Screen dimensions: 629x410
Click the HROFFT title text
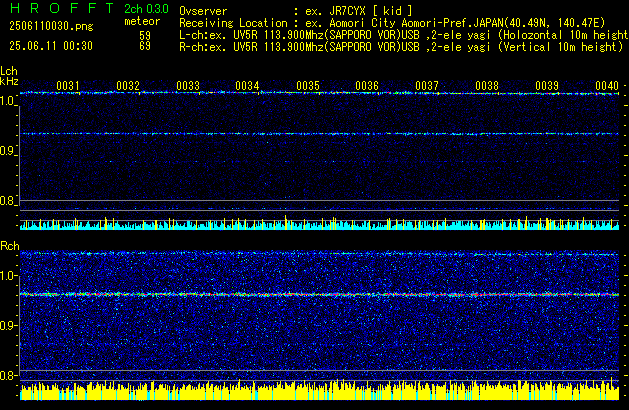tap(62, 8)
